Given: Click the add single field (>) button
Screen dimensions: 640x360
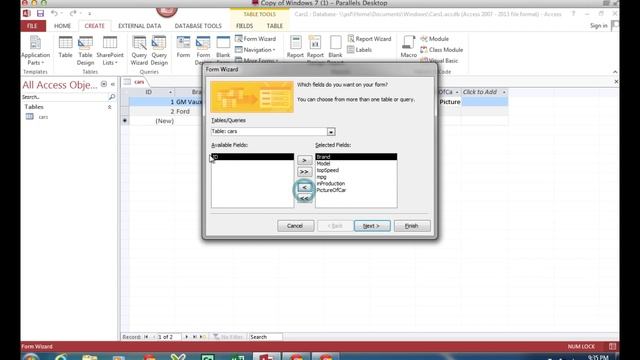Looking at the screenshot, I should click(304, 160).
